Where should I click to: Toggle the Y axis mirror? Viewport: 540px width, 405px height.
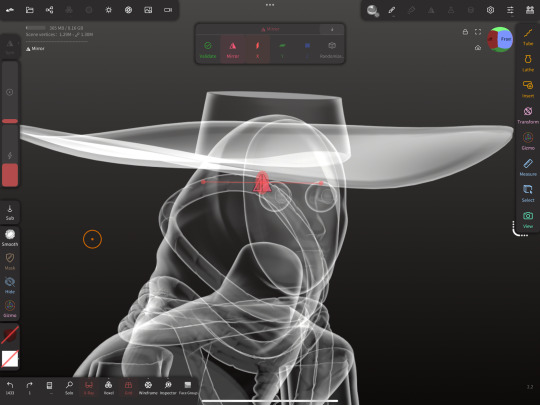[282, 50]
